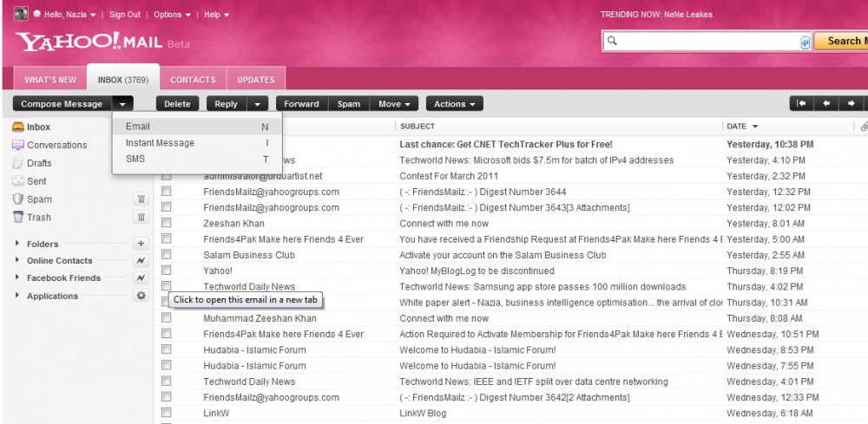Select the Salam Business Club email checkbox
Viewport: 868px width, 424px height.
[x=167, y=255]
